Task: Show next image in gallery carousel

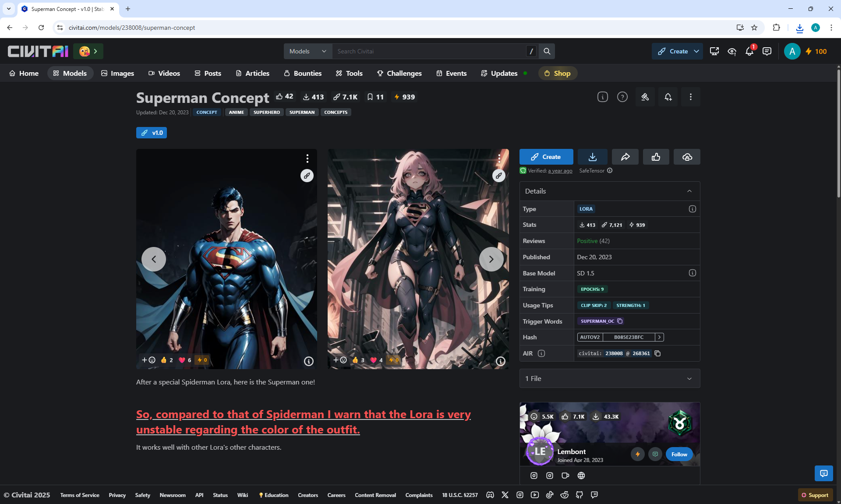Action: coord(491,259)
